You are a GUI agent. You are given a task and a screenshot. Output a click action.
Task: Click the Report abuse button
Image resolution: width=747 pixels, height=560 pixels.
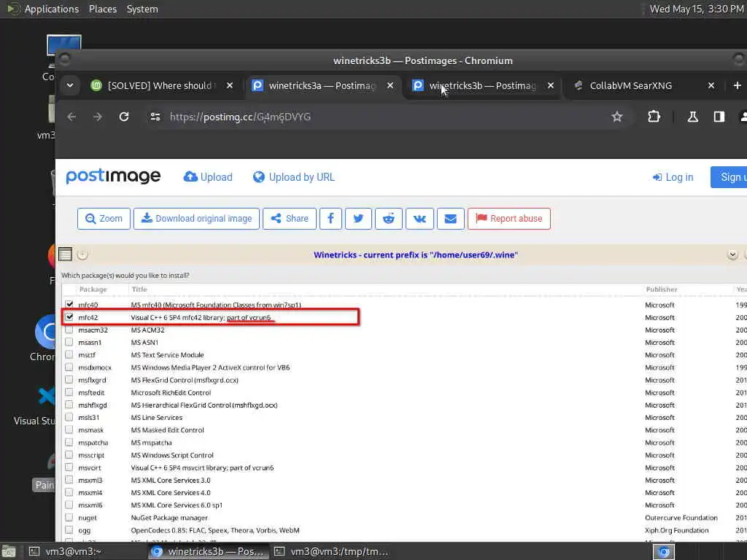click(x=508, y=219)
